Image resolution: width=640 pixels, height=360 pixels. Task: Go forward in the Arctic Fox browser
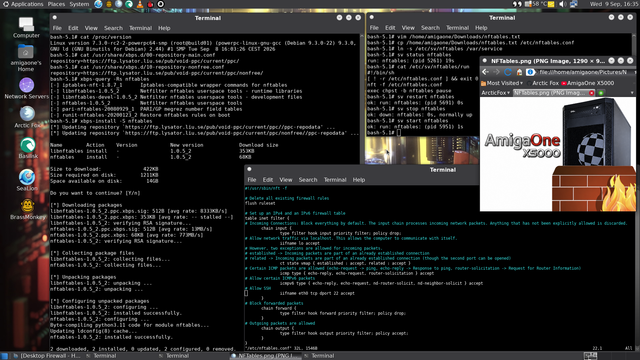click(496, 72)
